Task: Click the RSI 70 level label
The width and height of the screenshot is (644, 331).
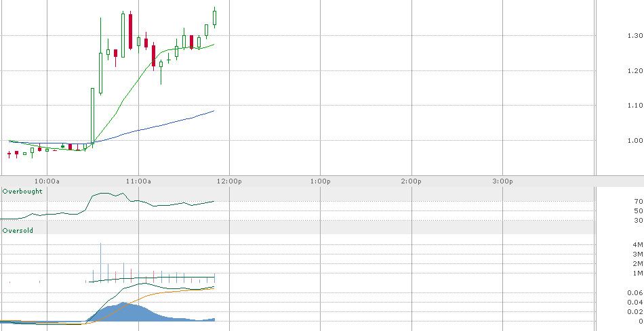Action: point(639,202)
